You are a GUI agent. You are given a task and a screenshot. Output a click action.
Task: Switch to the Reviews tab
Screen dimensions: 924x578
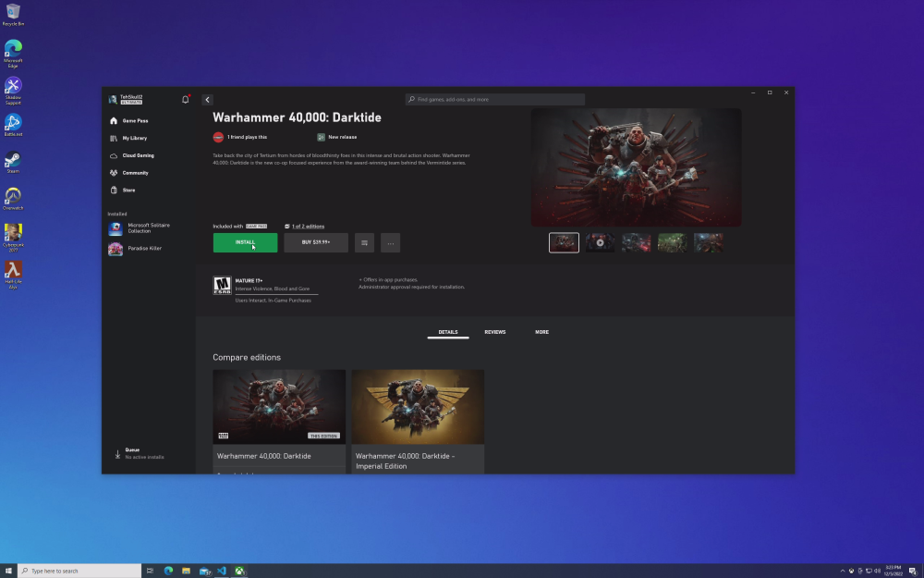point(495,332)
